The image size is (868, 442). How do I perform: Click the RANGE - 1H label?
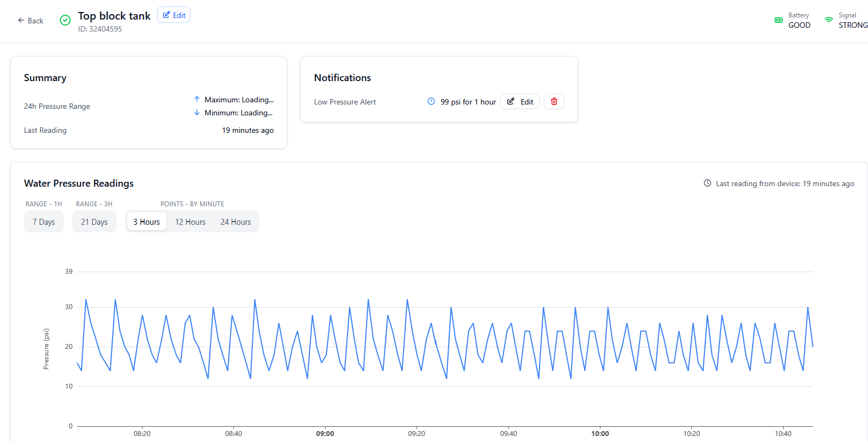click(44, 204)
